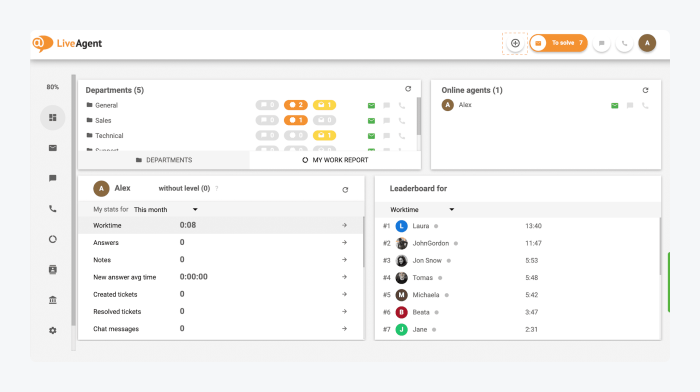
Task: Open the New answer avg time arrow
Action: [x=344, y=277]
